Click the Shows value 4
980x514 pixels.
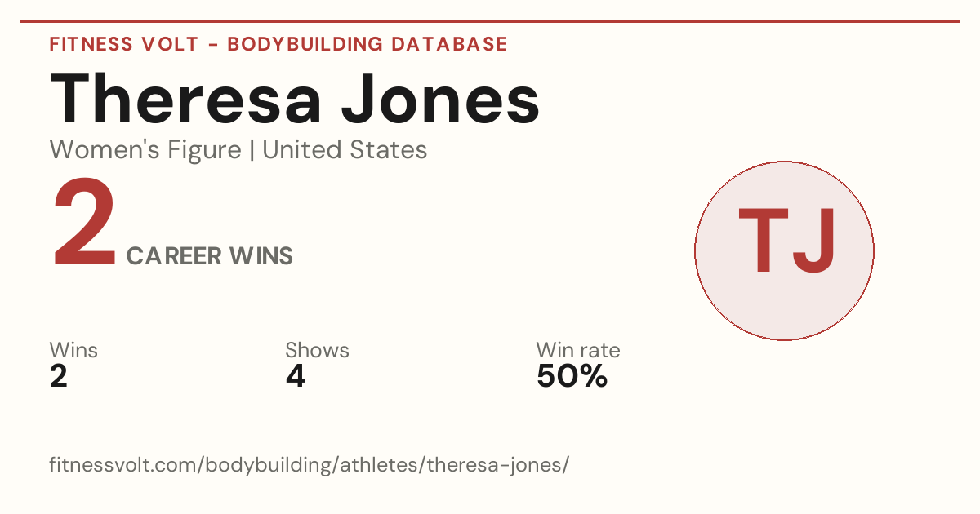295,376
